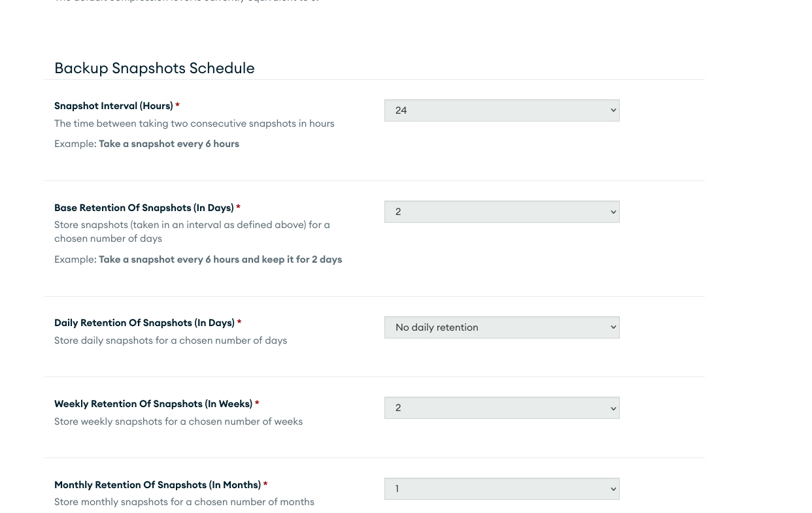Image resolution: width=812 pixels, height=513 pixels.
Task: Click the red asterisk beside Monthly Retention
Action: (x=265, y=485)
